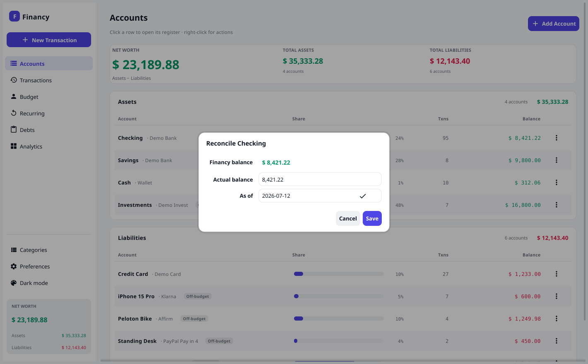Cancel the Reconcile Checking dialog
This screenshot has width=588, height=364.
pyautogui.click(x=348, y=218)
